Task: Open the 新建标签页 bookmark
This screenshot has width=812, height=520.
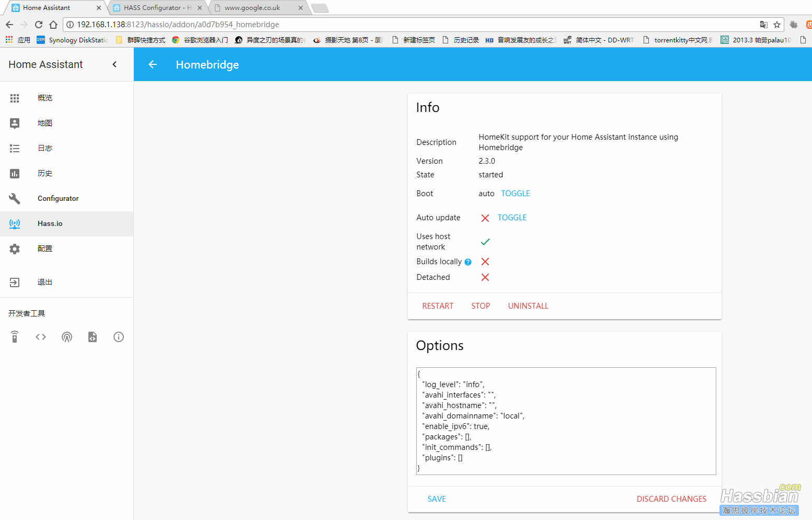Action: point(413,40)
